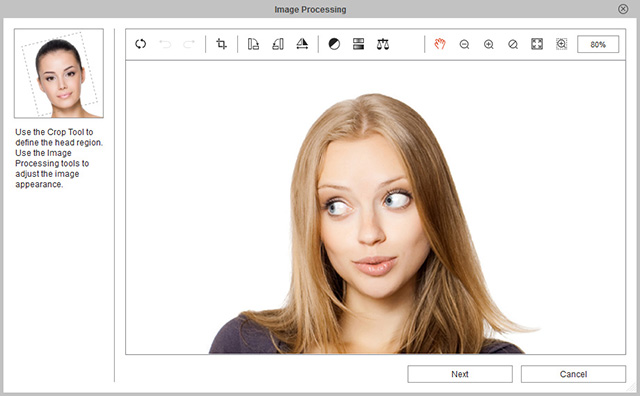Click the Mirror flip icon
Image resolution: width=640 pixels, height=396 pixels.
(302, 44)
